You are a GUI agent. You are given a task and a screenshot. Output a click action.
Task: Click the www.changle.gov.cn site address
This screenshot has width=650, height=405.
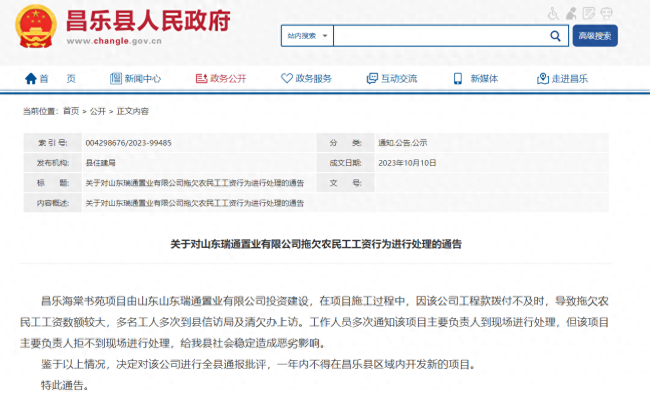click(114, 41)
